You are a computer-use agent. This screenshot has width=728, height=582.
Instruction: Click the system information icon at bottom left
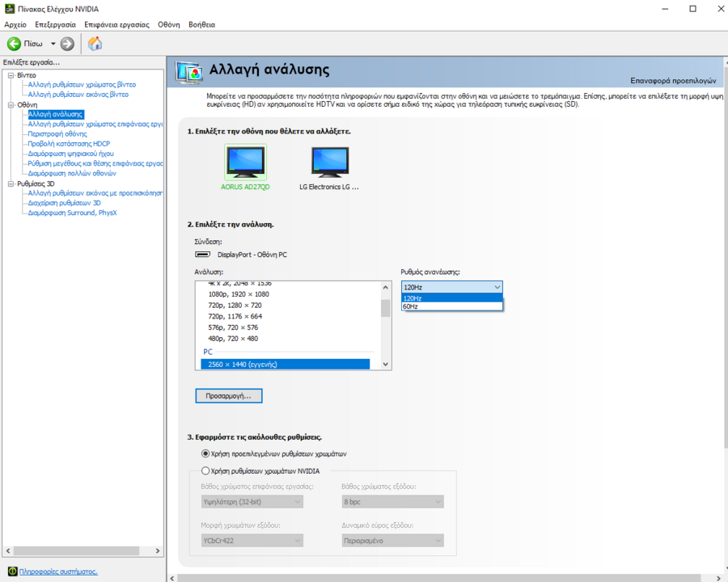click(x=12, y=571)
